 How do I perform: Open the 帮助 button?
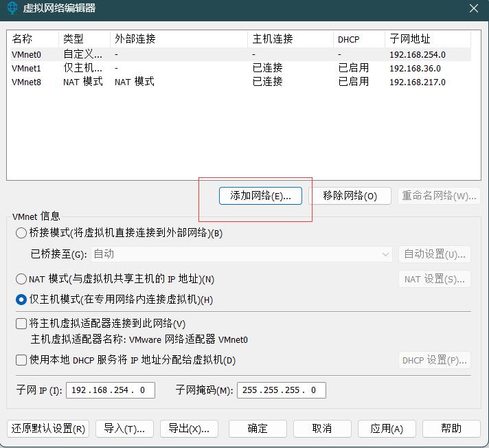(451, 429)
